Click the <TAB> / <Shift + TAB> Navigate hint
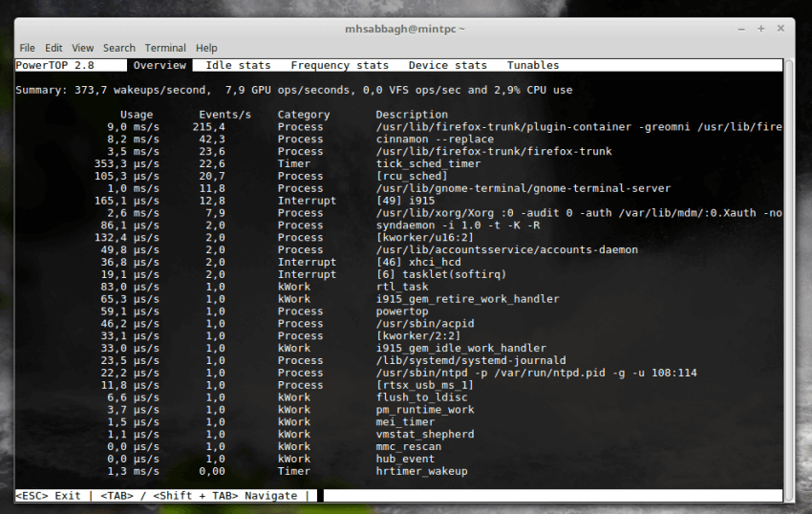812x514 pixels. point(199,496)
